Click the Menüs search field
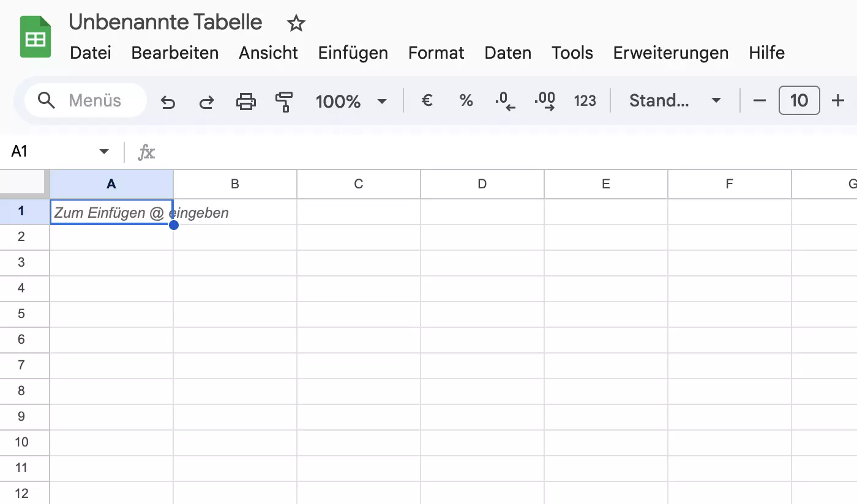 coord(86,100)
